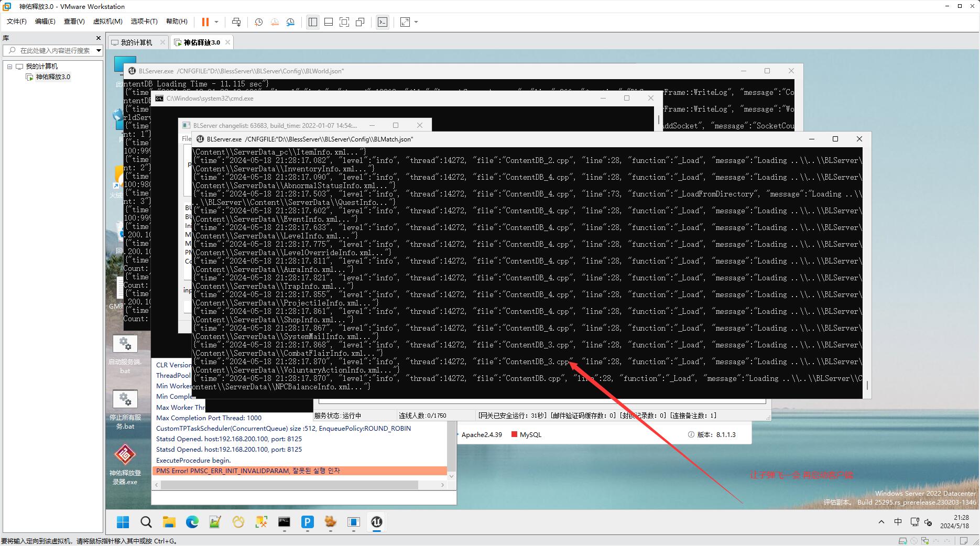Click Send Ctrl+Alt+Del toolbar icon
The width and height of the screenshot is (980, 546).
[236, 22]
